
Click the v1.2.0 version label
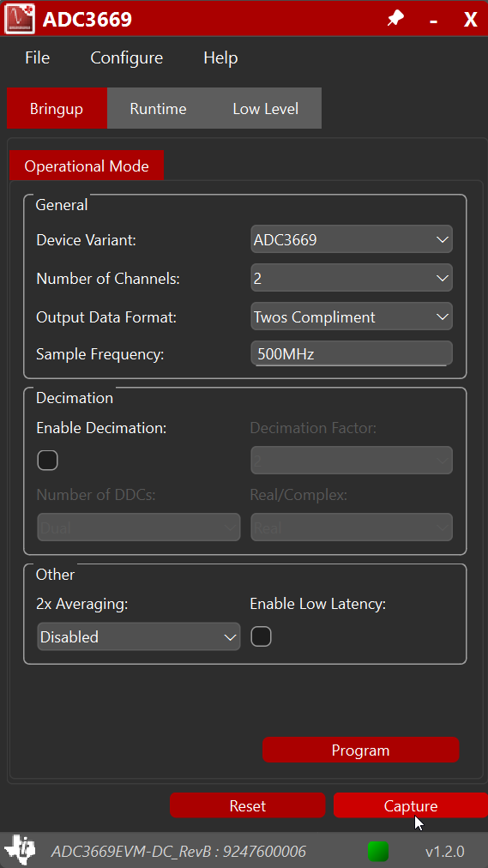click(x=444, y=851)
